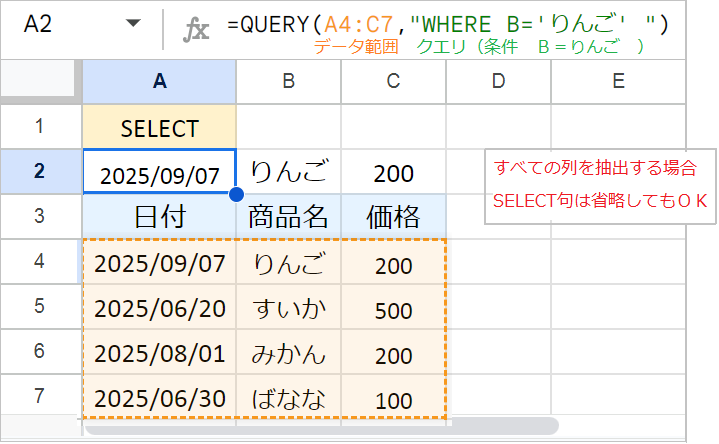Click the 2025/06/30 date cell
The width and height of the screenshot is (719, 444).
coord(159,396)
